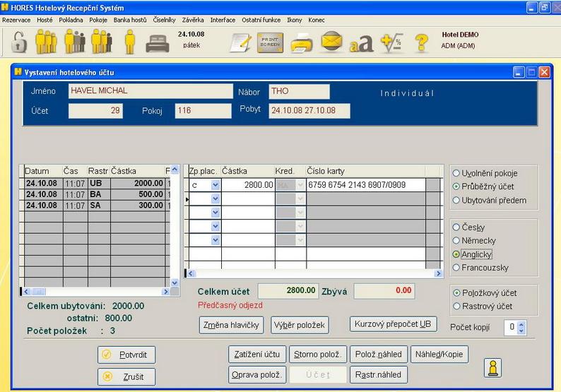Open the Zp.plac. dropdown in the first row
Image resolution: width=561 pixels, height=392 pixels.
215,185
